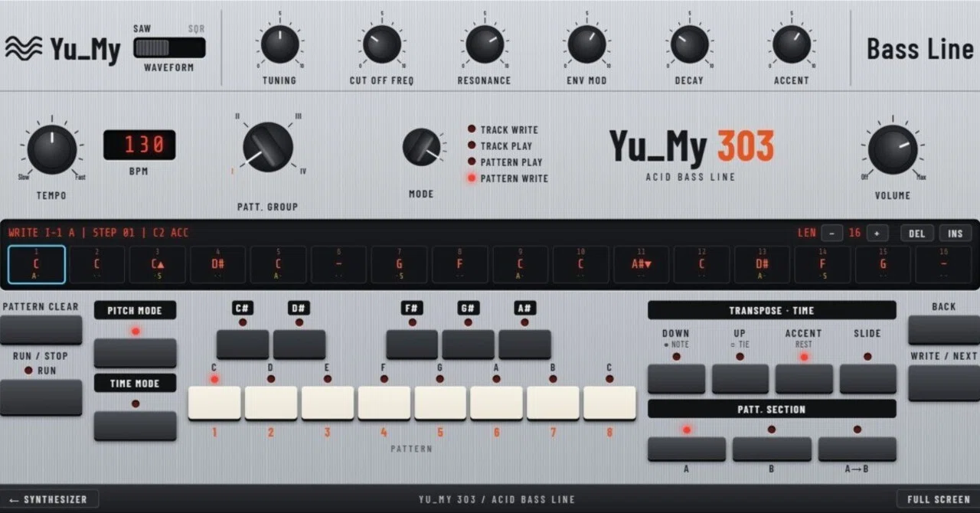This screenshot has height=513, width=980.
Task: Play the G# black key
Action: pos(469,345)
